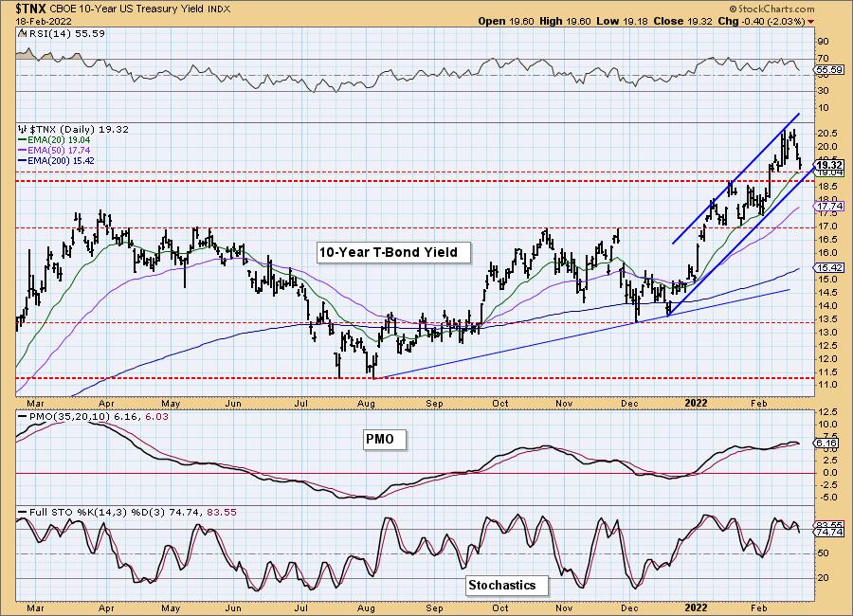This screenshot has height=616, width=853.
Task: Click the RSI icon beside RSI(14)
Action: pos(22,34)
